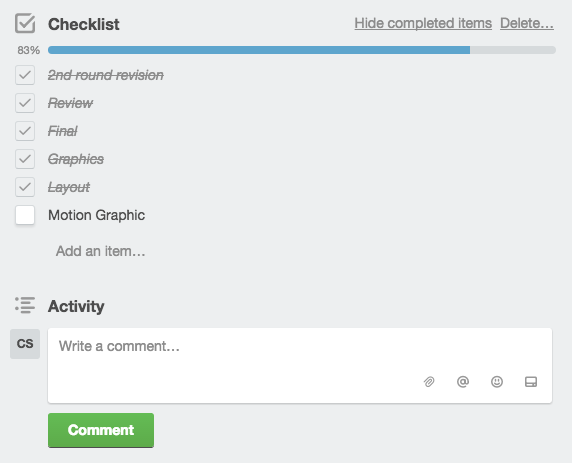Click Hide completed items link
Screen dimensions: 572x463
[x=423, y=23]
